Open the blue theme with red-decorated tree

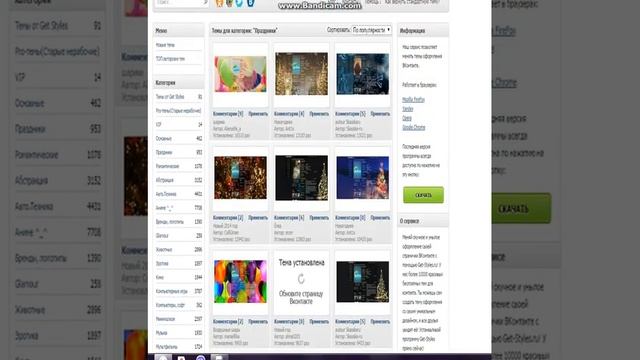[x=362, y=178]
